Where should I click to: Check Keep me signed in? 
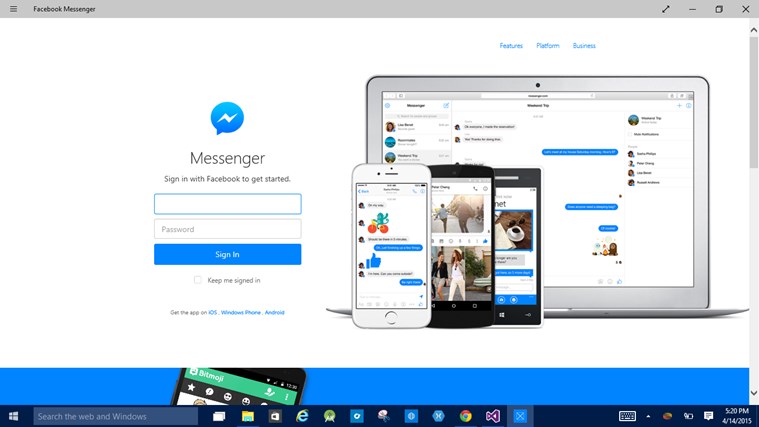pos(197,280)
